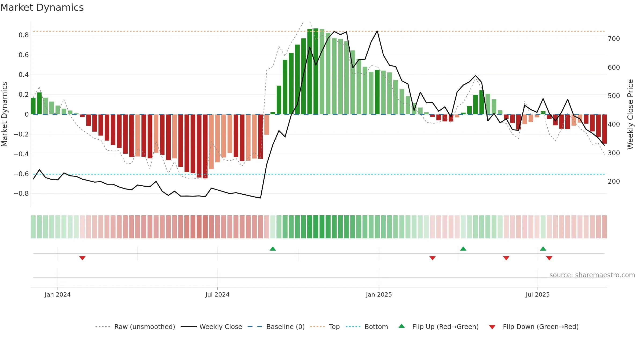This screenshot has width=644, height=362.
Task: Click the gray dashed Raw line sample in legend
Action: [x=103, y=327]
